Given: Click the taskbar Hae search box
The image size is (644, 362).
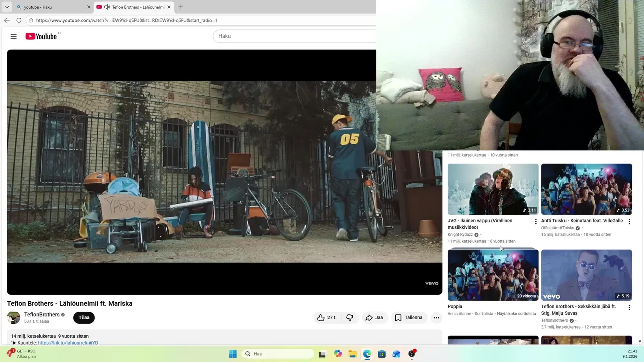Looking at the screenshot, I should [278, 354].
